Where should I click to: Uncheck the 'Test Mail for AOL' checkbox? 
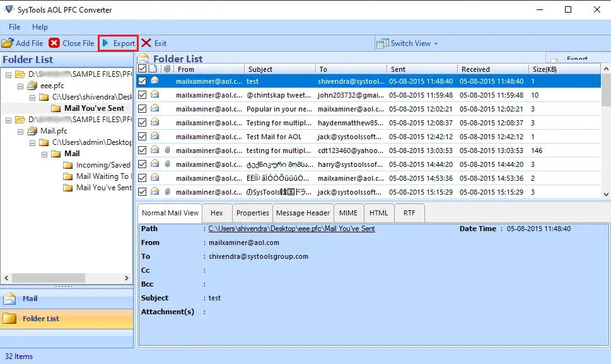pos(143,136)
